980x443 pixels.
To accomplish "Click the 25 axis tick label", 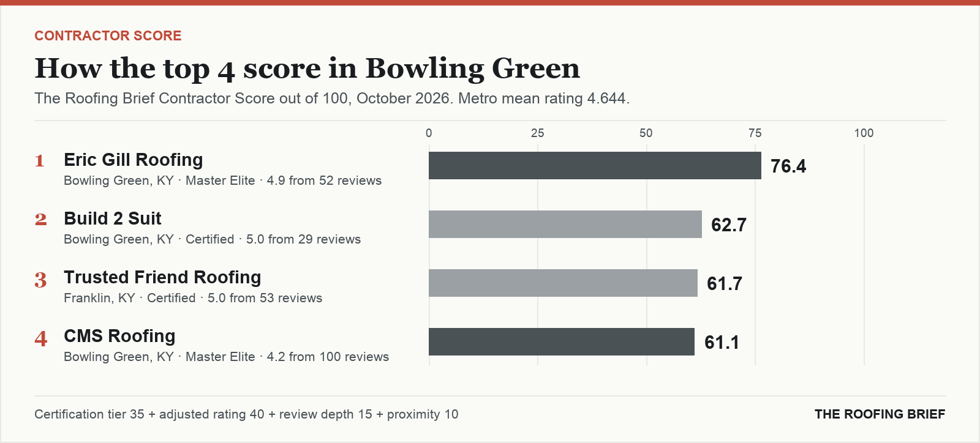I will tap(538, 133).
